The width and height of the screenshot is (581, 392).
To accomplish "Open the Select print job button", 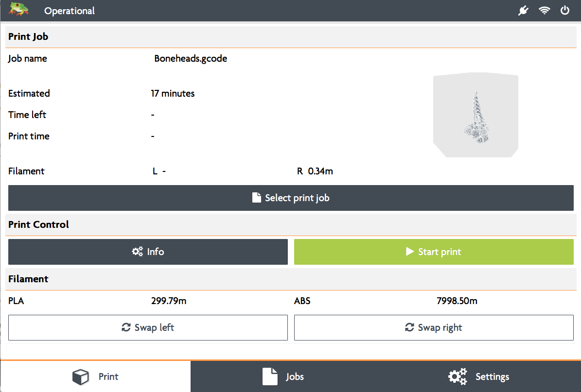I will 291,198.
